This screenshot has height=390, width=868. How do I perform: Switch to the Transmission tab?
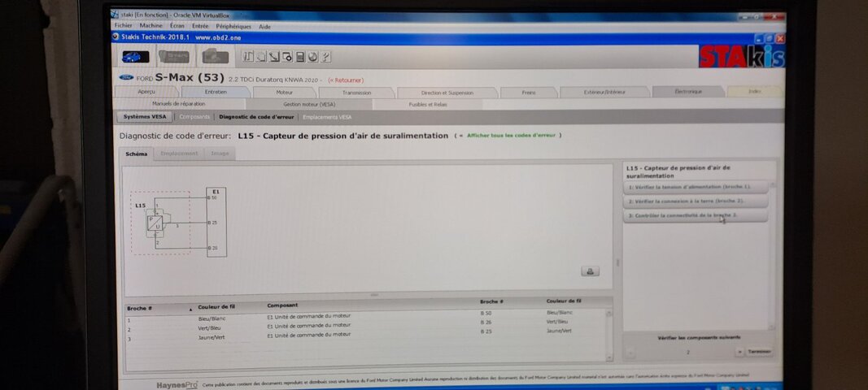pyautogui.click(x=356, y=93)
